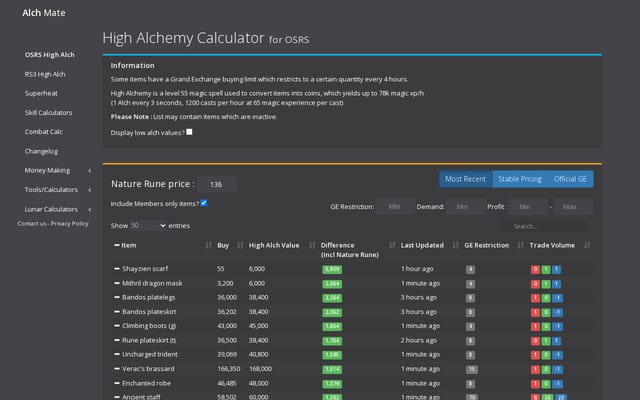This screenshot has height=400, width=640.
Task: Expand the Verac's brassard row icon
Action: click(x=117, y=369)
